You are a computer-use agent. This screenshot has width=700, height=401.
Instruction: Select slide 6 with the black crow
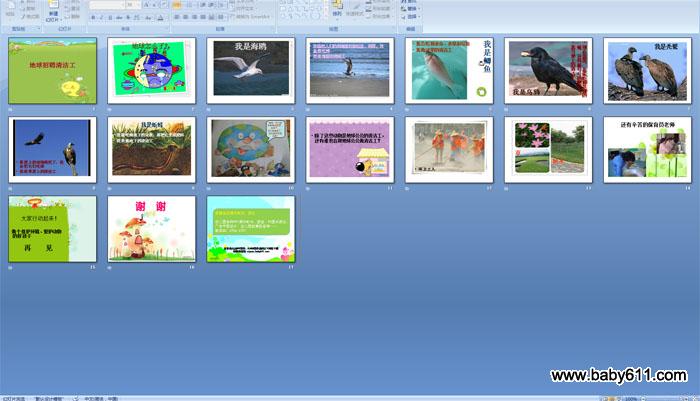pos(548,71)
